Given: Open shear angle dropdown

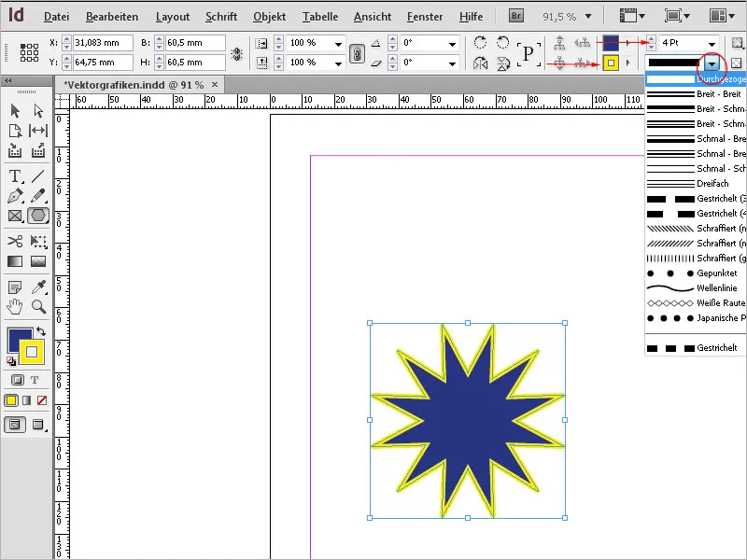Looking at the screenshot, I should click(452, 63).
